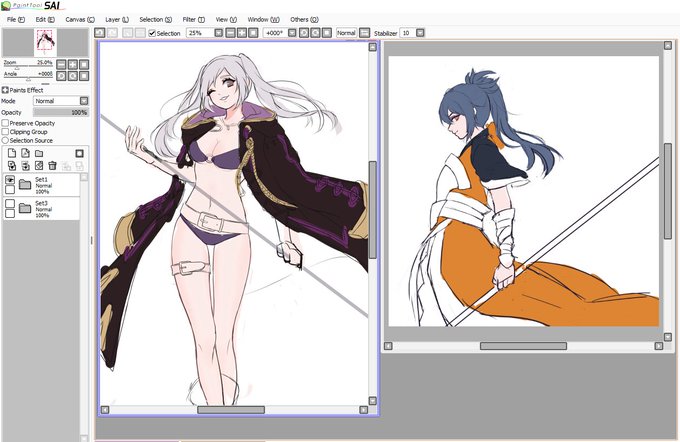Open the Set1 folder in layer list
The image size is (680, 442).
click(25, 185)
